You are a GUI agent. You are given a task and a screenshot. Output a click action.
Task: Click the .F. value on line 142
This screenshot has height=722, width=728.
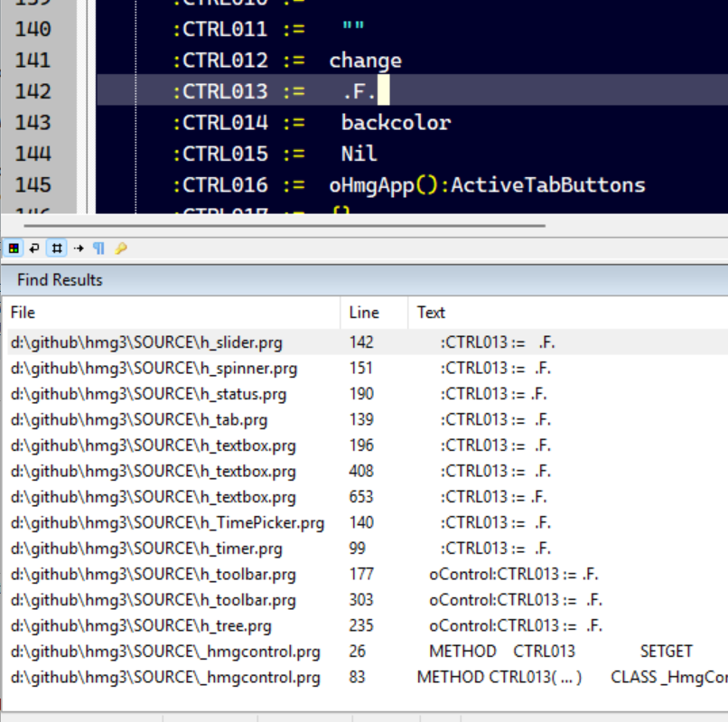(359, 91)
